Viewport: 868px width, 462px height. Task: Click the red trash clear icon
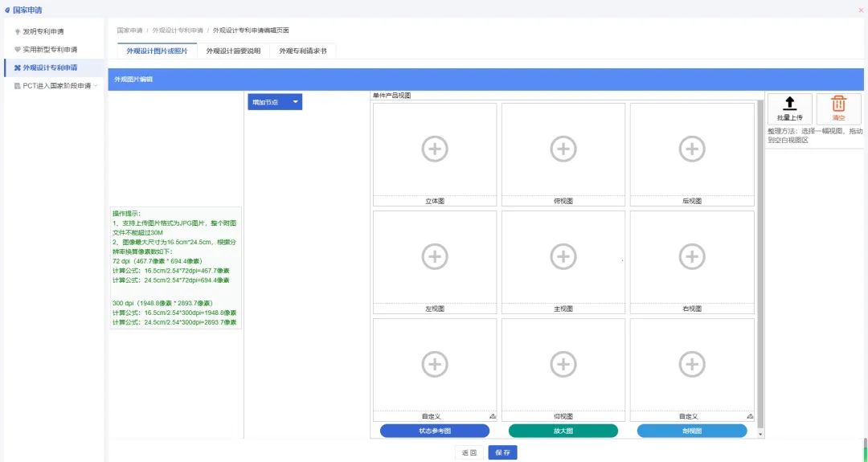(x=838, y=104)
